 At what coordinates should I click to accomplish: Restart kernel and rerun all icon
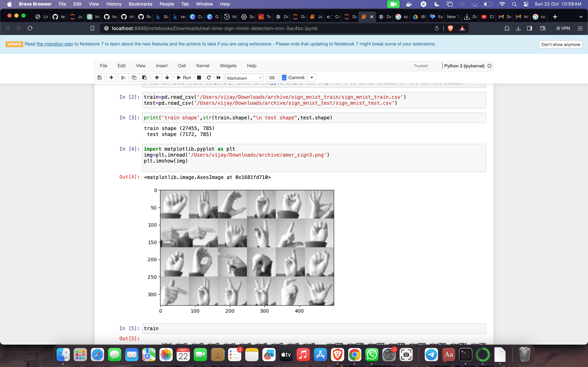pyautogui.click(x=219, y=78)
